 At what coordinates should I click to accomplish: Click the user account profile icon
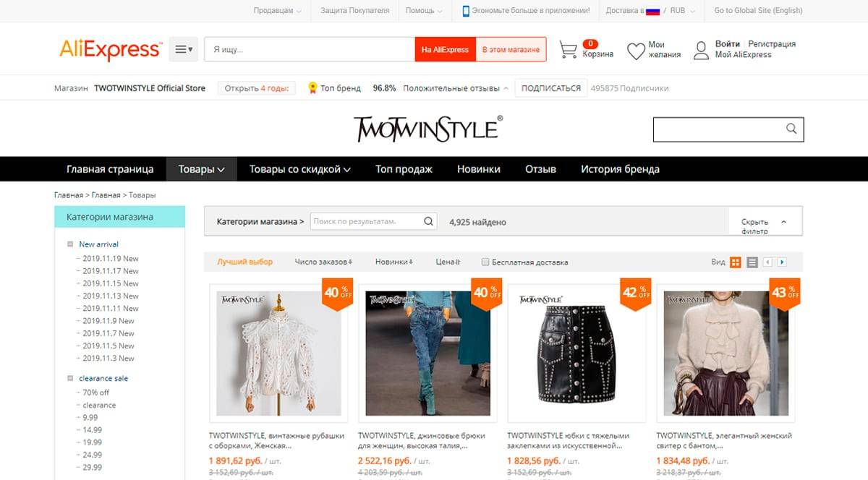[x=701, y=50]
